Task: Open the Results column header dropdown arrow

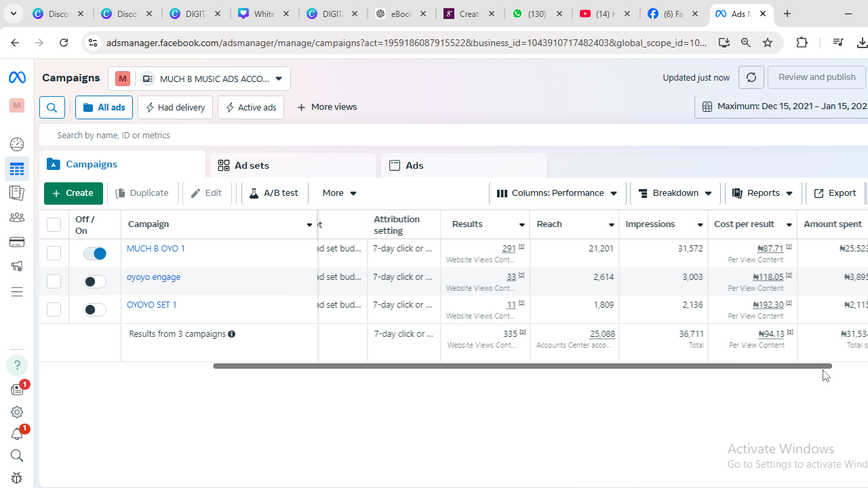Action: pyautogui.click(x=522, y=225)
